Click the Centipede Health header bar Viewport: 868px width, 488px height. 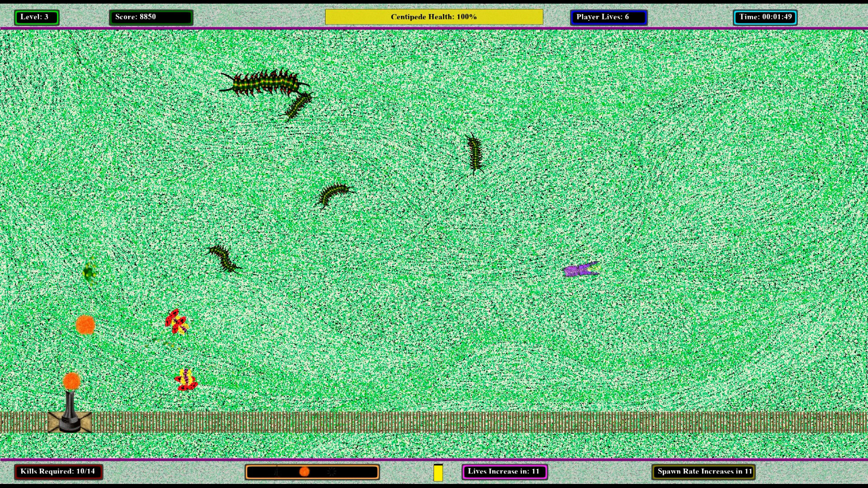[x=434, y=17]
